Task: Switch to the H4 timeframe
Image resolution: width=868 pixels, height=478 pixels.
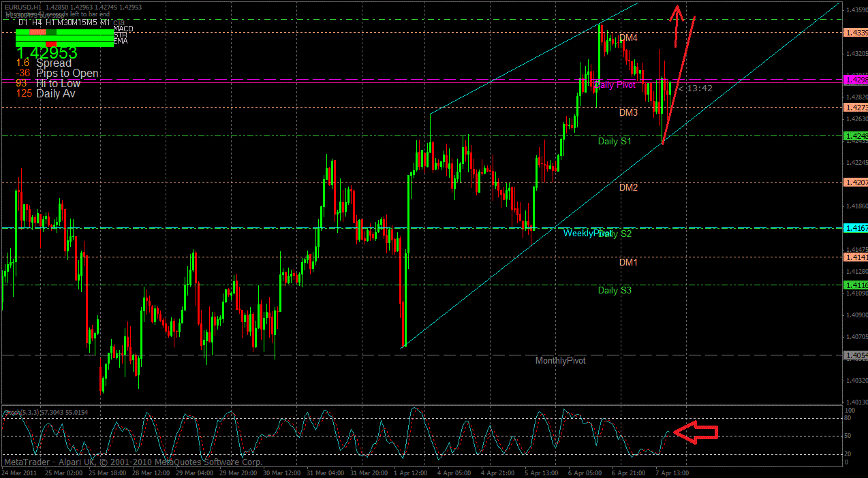Action: 37,23
